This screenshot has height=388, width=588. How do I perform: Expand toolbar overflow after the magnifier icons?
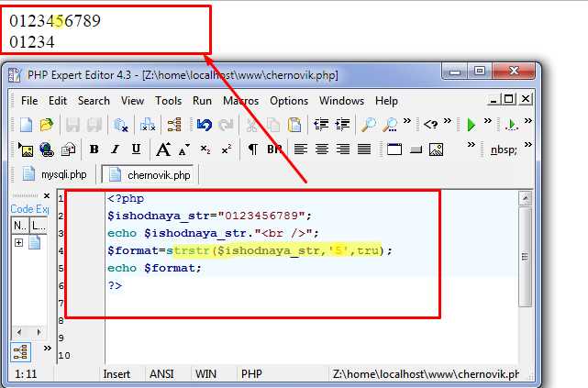[x=407, y=121]
